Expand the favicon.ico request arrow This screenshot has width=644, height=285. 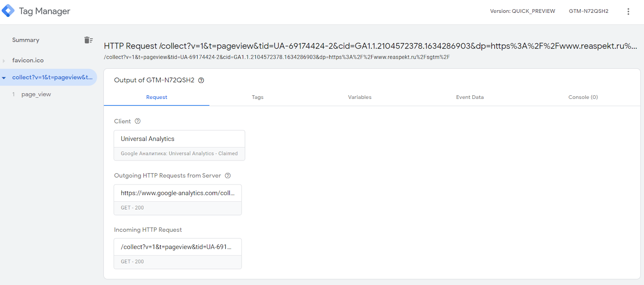pyautogui.click(x=4, y=61)
